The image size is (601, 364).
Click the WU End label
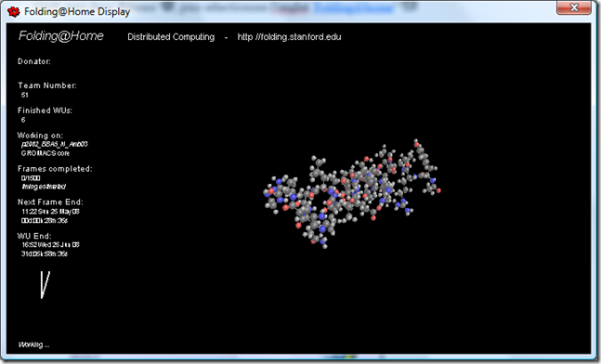coord(34,236)
